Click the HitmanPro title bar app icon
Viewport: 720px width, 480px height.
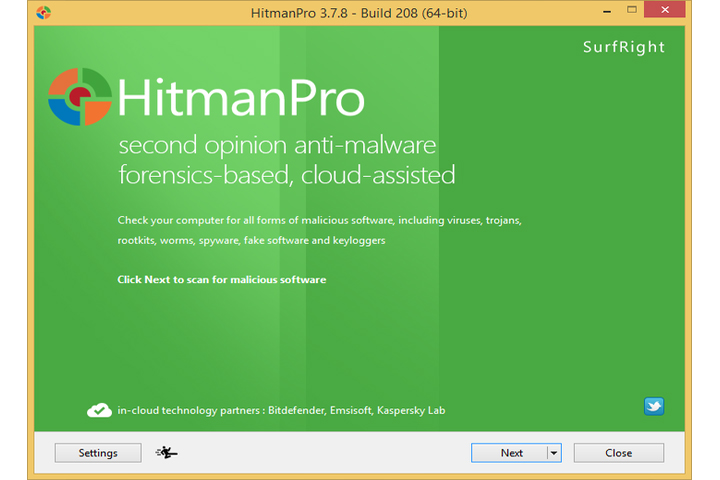(44, 12)
